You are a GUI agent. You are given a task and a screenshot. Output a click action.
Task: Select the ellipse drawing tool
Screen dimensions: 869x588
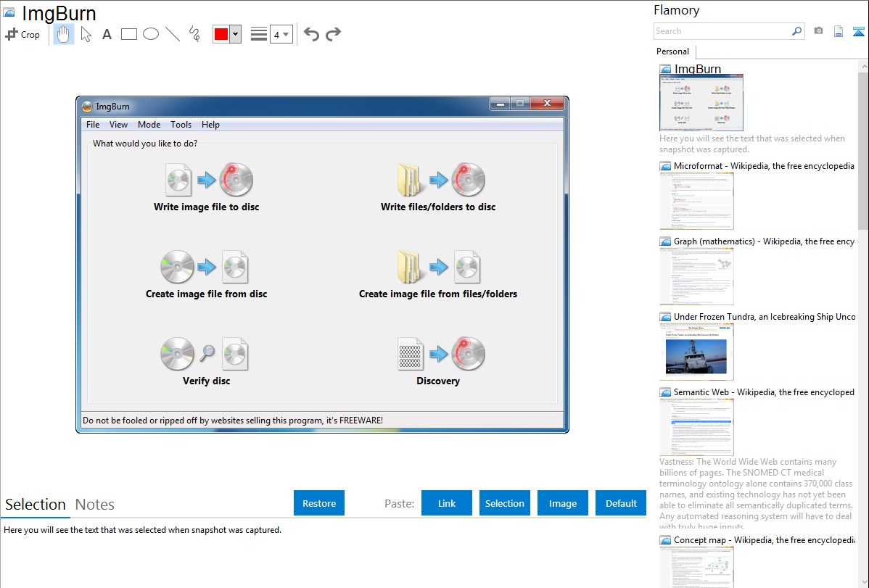click(151, 34)
